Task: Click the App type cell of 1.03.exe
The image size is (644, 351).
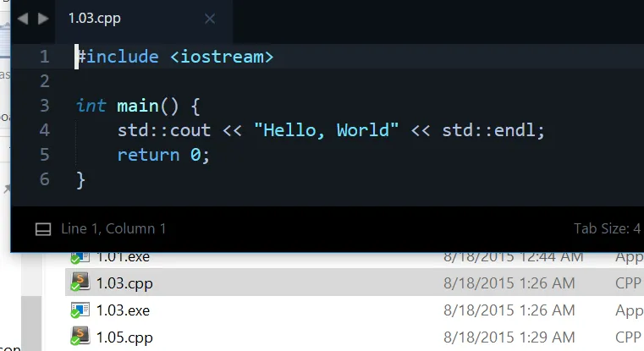Action: coord(630,310)
